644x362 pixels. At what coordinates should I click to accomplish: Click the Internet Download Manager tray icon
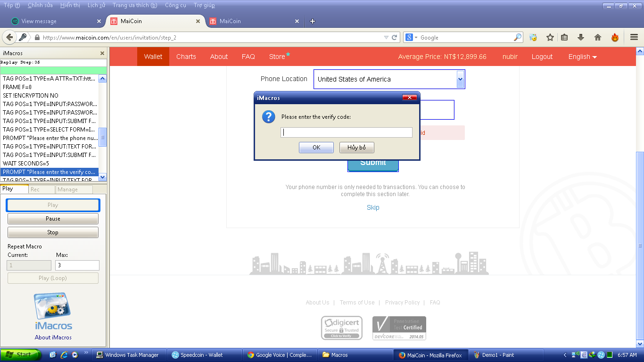click(593, 355)
